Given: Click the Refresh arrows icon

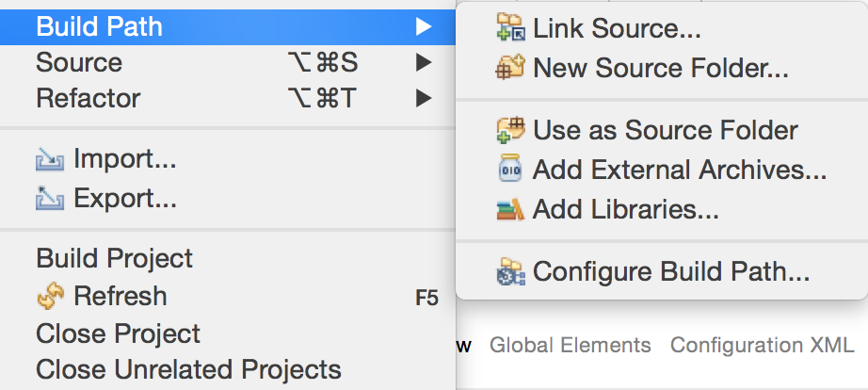Looking at the screenshot, I should click(49, 296).
